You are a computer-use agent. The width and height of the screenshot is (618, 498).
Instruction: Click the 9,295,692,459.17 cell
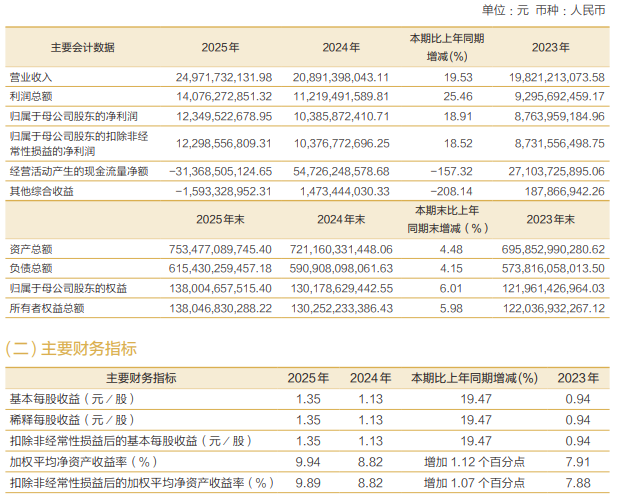tap(560, 97)
